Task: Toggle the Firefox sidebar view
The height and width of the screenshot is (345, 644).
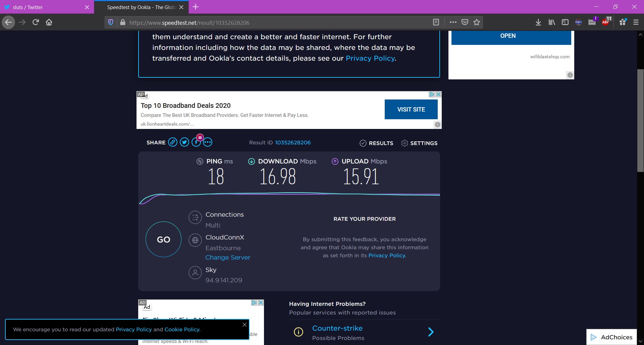Action: (x=565, y=22)
